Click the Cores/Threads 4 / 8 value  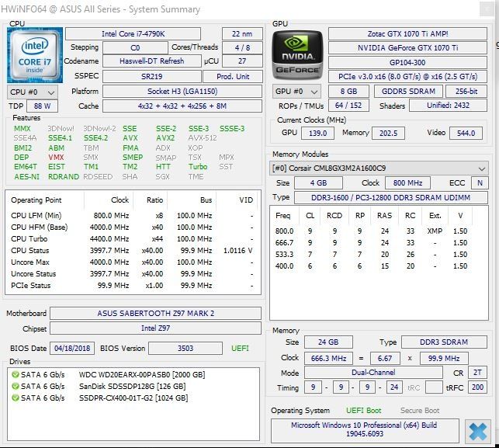(x=242, y=48)
